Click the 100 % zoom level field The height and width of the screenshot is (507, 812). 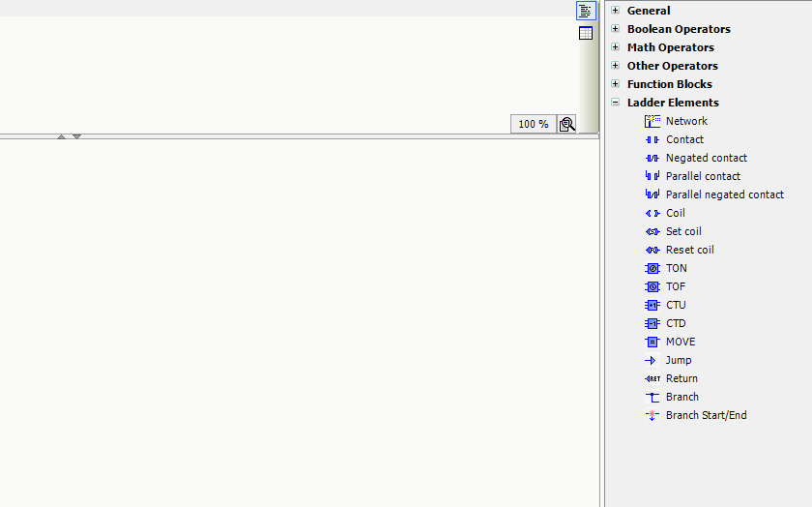coord(534,124)
